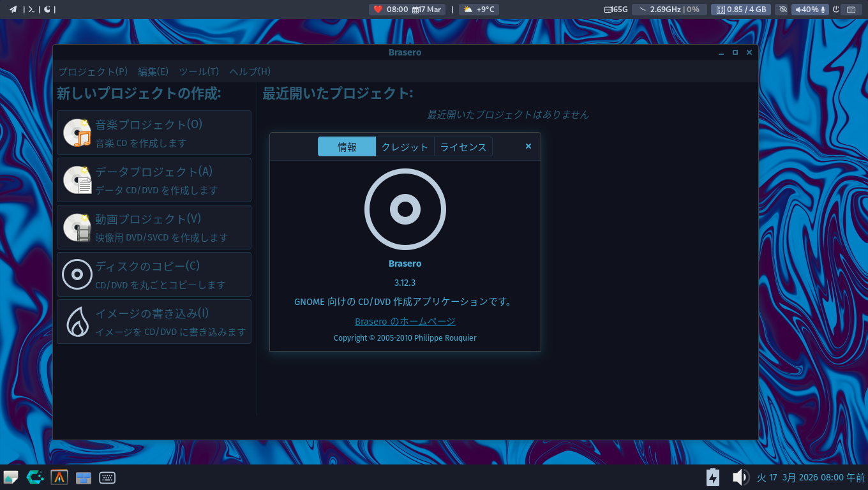Click the 08:00 clock in top panel
This screenshot has height=490, width=868.
pos(397,10)
